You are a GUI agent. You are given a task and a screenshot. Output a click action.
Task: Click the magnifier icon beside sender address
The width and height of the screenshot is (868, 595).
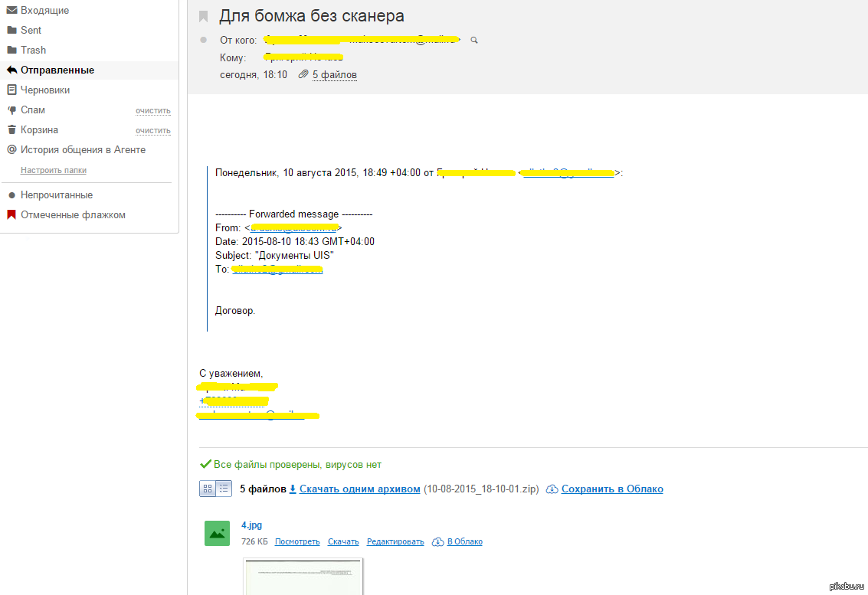[x=475, y=40]
